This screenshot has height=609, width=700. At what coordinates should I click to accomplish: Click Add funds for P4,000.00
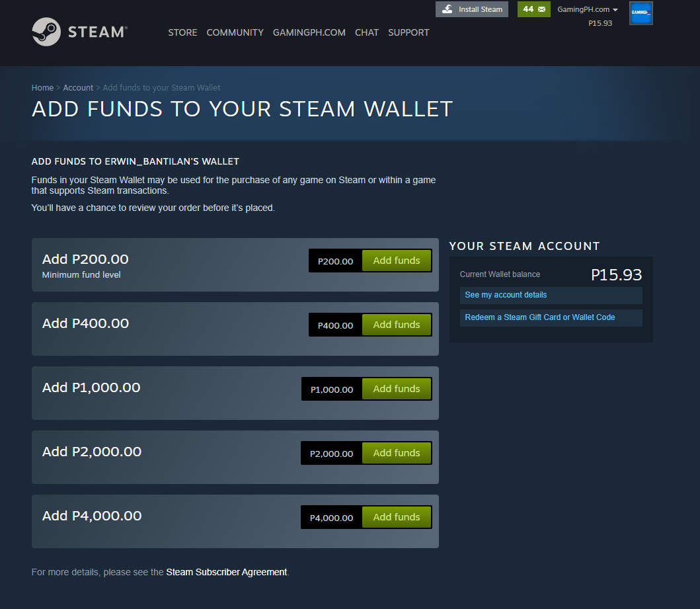(397, 517)
